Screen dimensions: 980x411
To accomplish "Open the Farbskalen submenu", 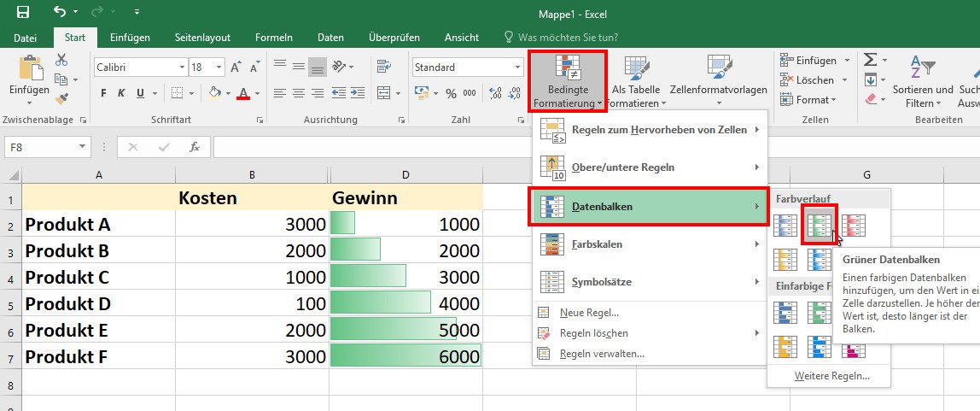I will (650, 244).
